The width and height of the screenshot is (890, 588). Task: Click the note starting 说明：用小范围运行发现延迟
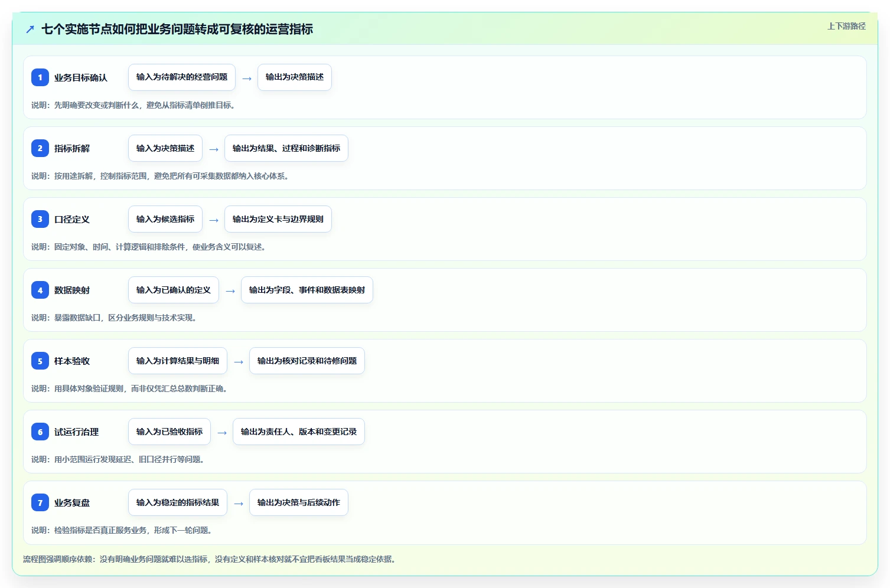pyautogui.click(x=119, y=459)
